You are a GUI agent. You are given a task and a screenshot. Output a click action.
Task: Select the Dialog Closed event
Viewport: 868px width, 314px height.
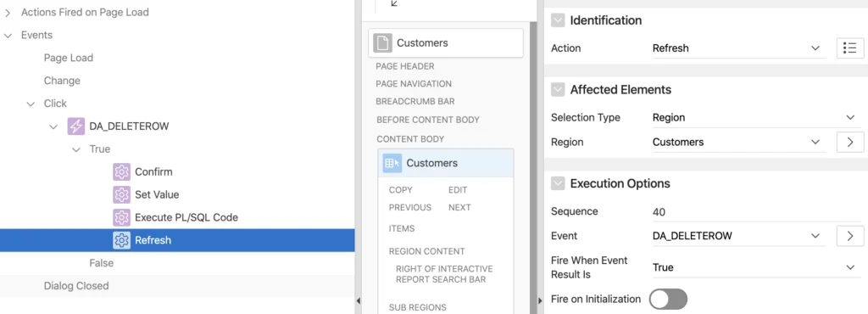coord(76,286)
